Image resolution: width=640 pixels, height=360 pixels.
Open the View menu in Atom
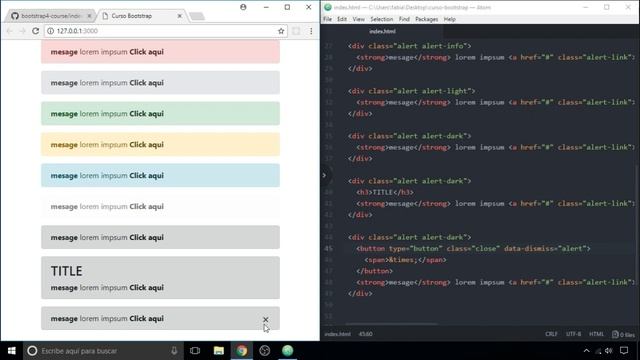358,19
